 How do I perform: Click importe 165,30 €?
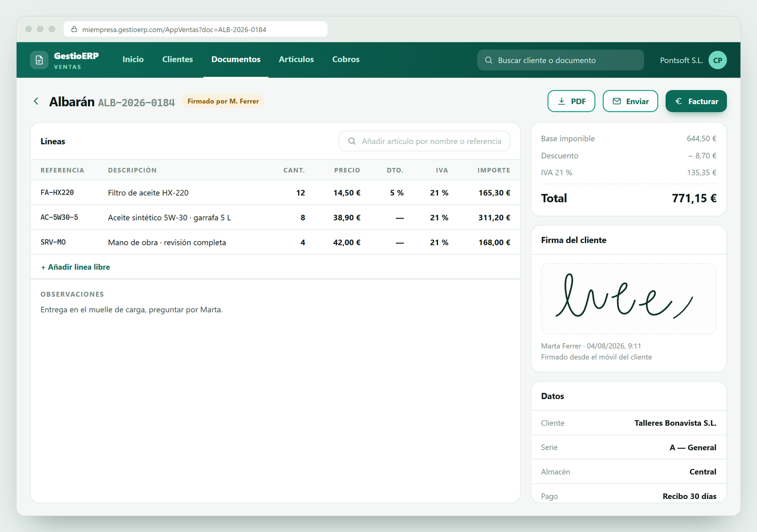494,193
